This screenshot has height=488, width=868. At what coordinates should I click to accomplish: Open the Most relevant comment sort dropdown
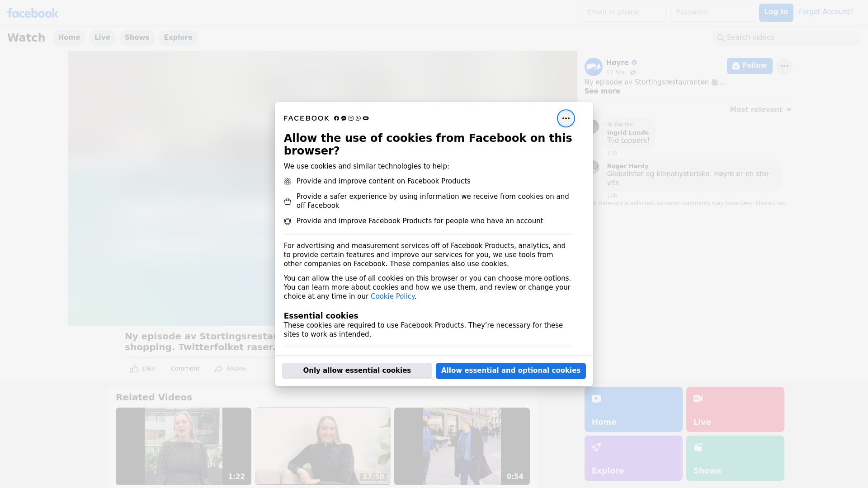click(x=760, y=110)
